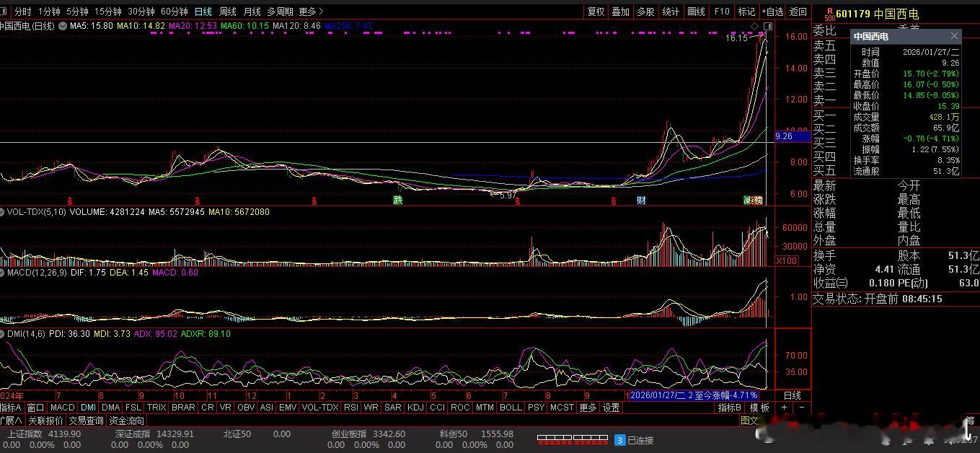Expand the 扩展 panel at bottom left
The image size is (980, 453).
click(12, 421)
